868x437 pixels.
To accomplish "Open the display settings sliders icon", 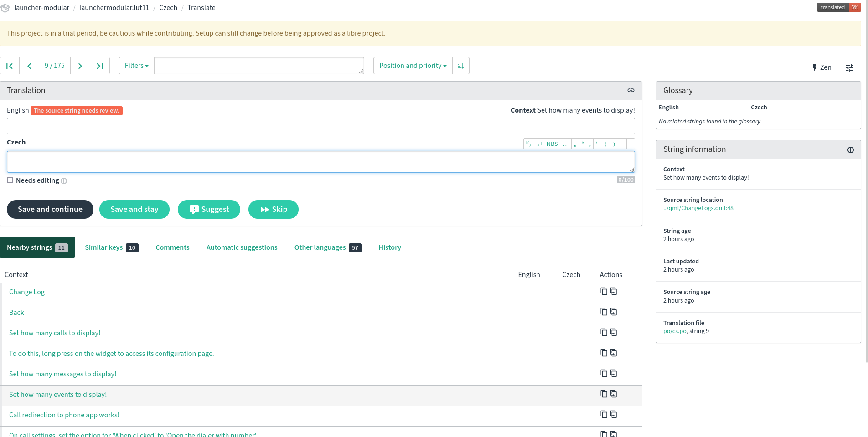I will pos(850,67).
